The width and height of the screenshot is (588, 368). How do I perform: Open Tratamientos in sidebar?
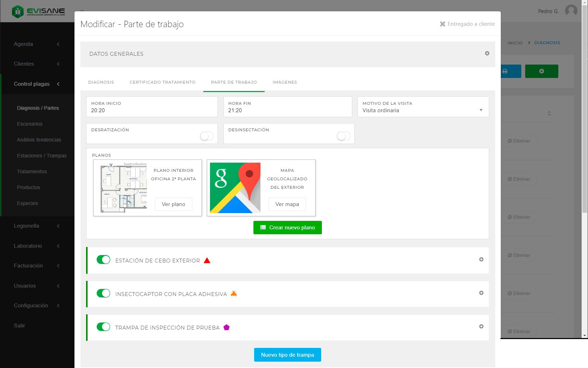tap(32, 171)
